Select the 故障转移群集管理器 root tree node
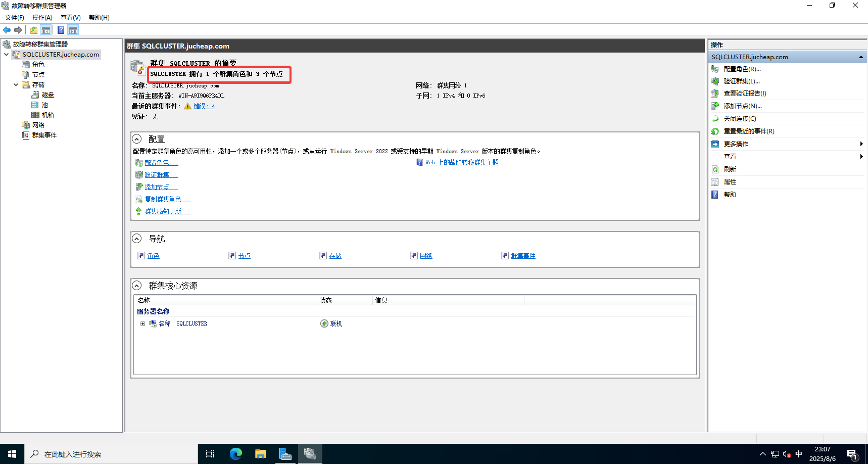 (x=40, y=44)
